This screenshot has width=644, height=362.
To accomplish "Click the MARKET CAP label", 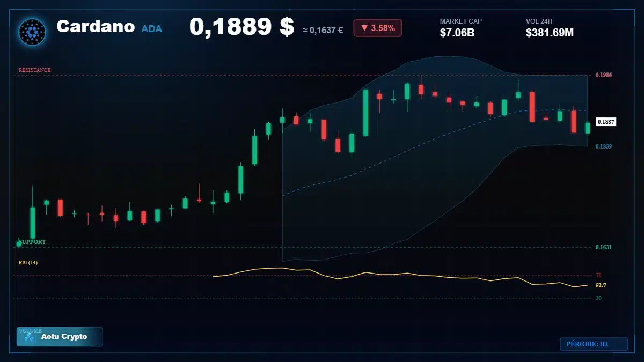I will [461, 21].
